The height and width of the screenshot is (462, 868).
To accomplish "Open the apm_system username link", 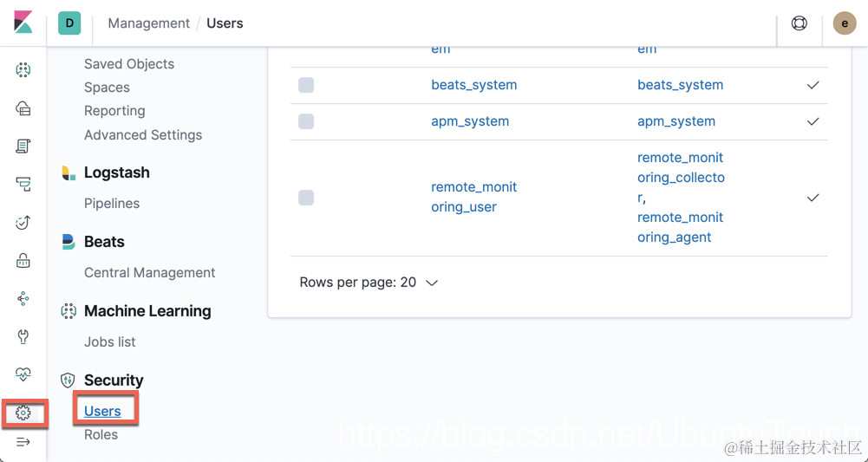I will [x=470, y=121].
